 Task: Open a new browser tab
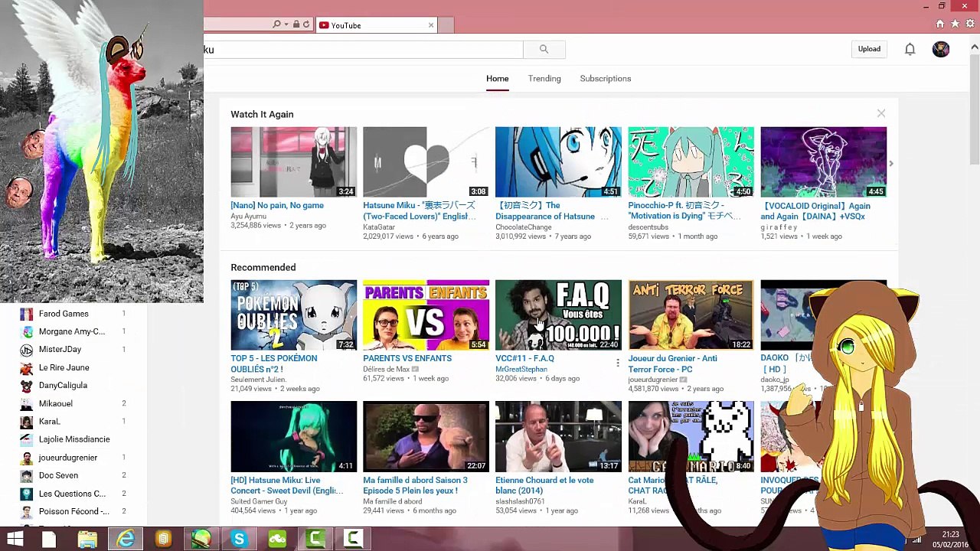click(x=446, y=25)
